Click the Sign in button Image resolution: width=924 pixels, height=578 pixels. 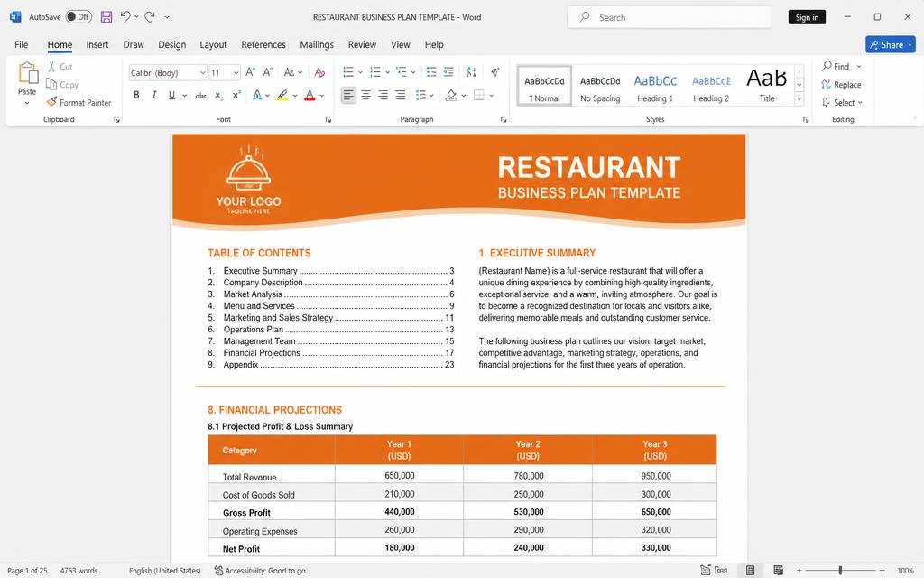807,17
